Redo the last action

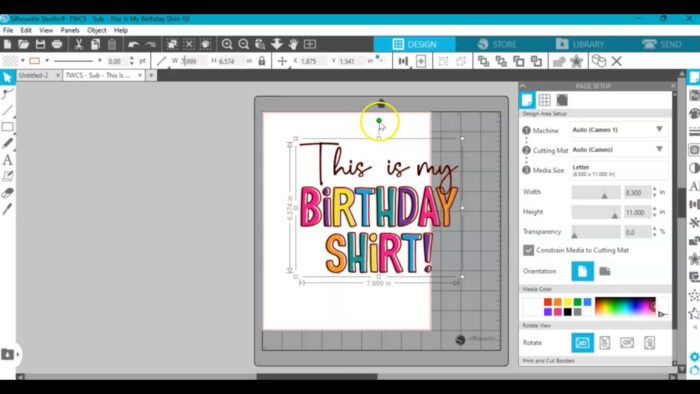150,44
